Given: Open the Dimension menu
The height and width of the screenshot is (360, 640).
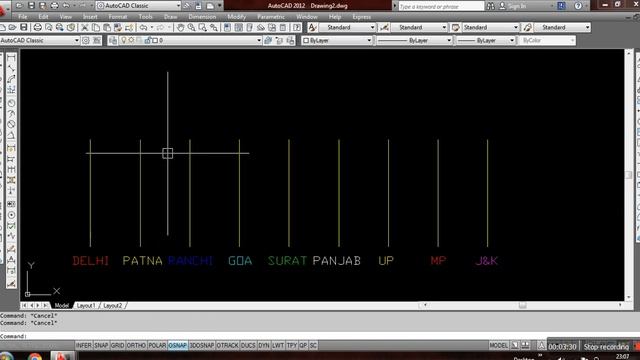Looking at the screenshot, I should pos(202,17).
